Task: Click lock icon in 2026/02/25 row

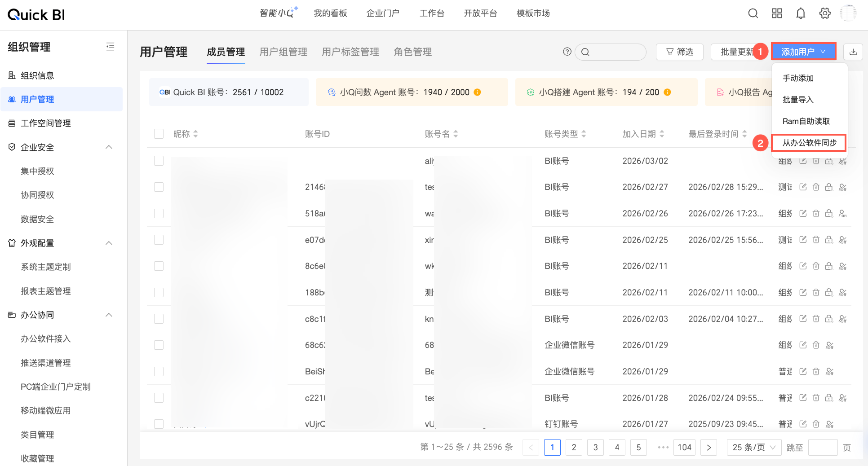Action: [829, 240]
